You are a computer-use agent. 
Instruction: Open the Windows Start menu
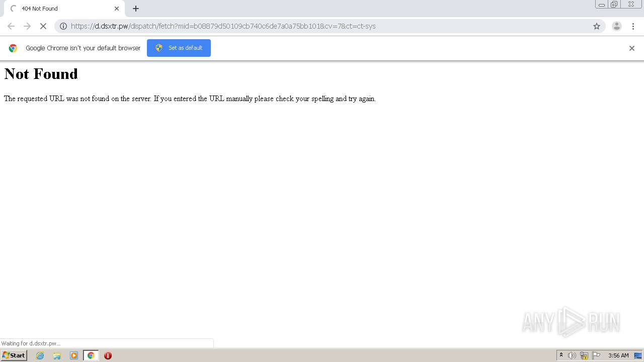point(14,355)
